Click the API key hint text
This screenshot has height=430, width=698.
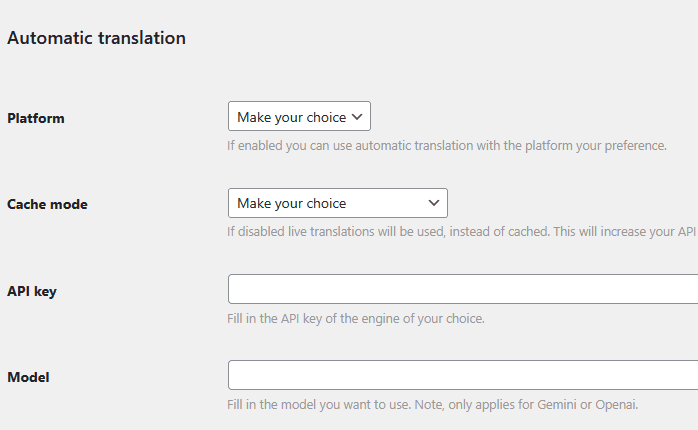tap(356, 319)
